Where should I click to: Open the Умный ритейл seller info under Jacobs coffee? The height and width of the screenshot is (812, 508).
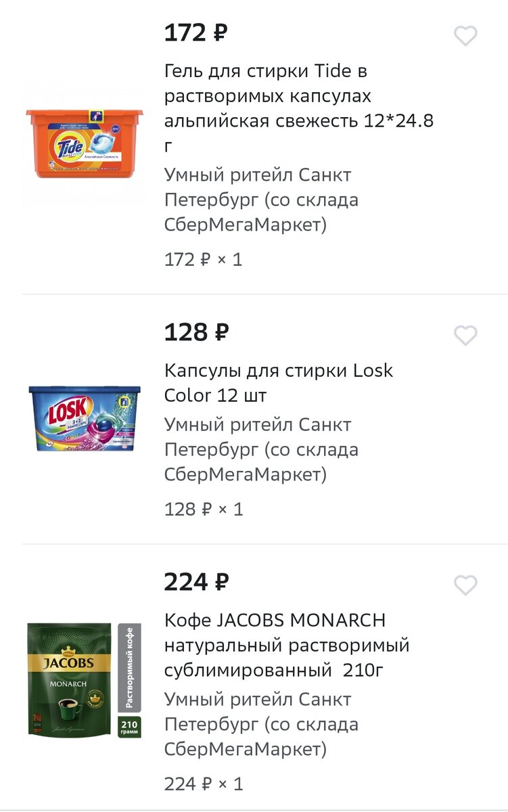(x=262, y=725)
